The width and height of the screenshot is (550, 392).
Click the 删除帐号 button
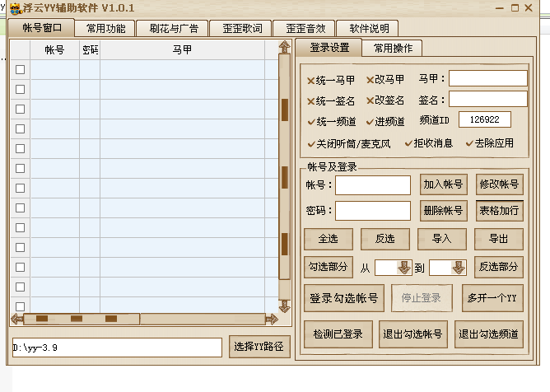pos(443,211)
